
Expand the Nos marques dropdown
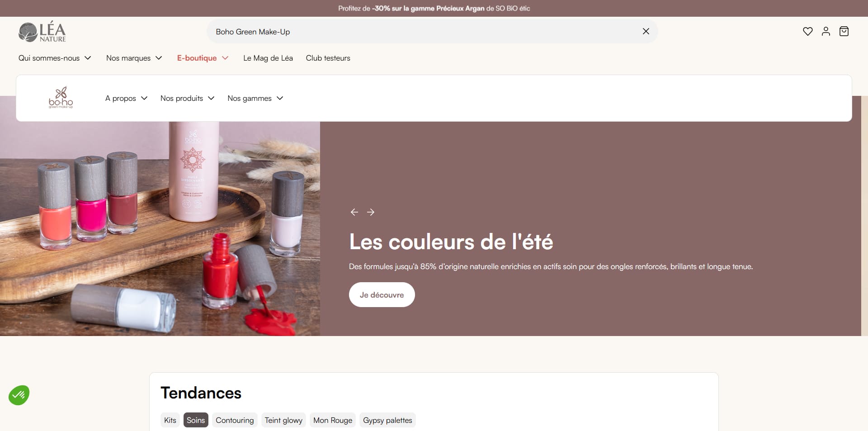[x=134, y=58]
